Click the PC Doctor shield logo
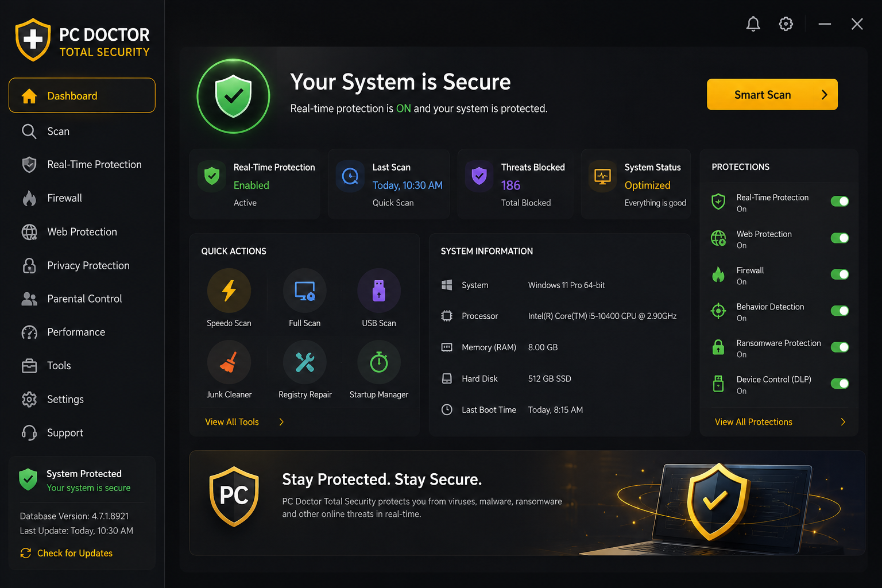Image resolution: width=882 pixels, height=588 pixels. click(33, 40)
